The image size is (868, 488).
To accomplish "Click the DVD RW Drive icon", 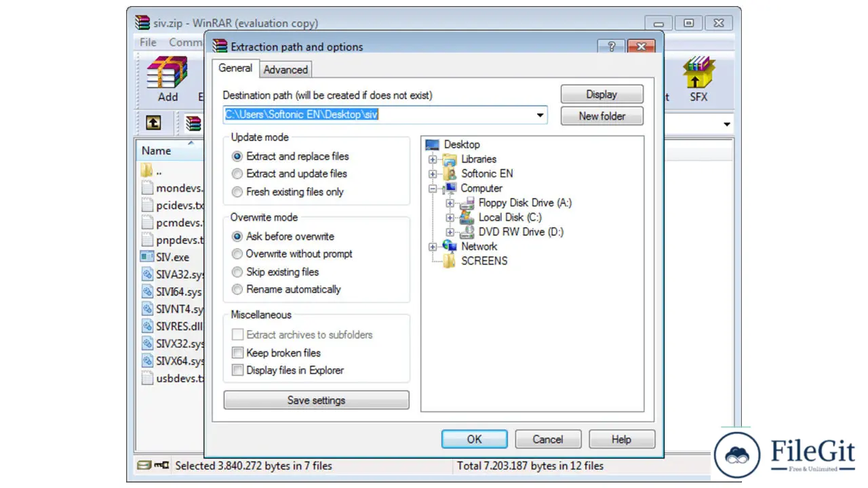I will (x=467, y=232).
